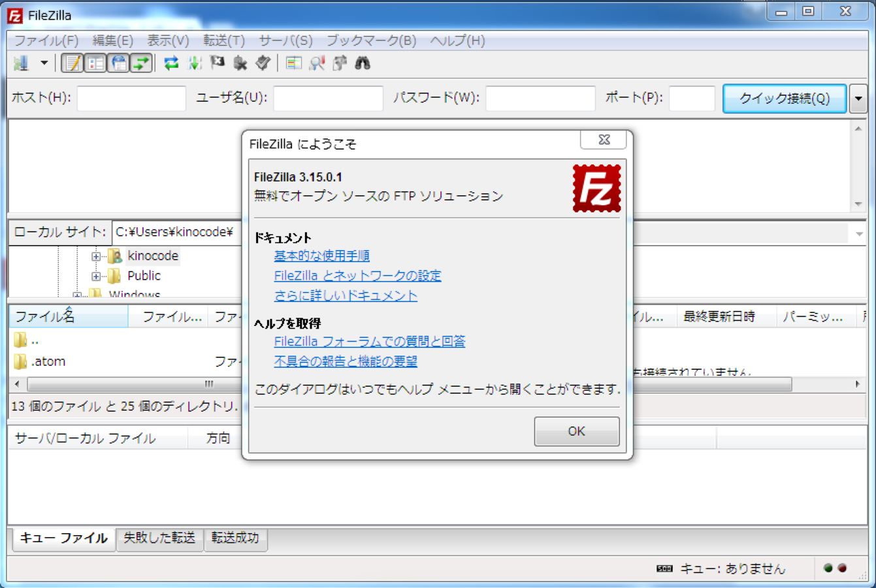Screen dimensions: 876x588
Task: Open the 不具合の報告と機能の要望 link
Action: click(x=346, y=361)
